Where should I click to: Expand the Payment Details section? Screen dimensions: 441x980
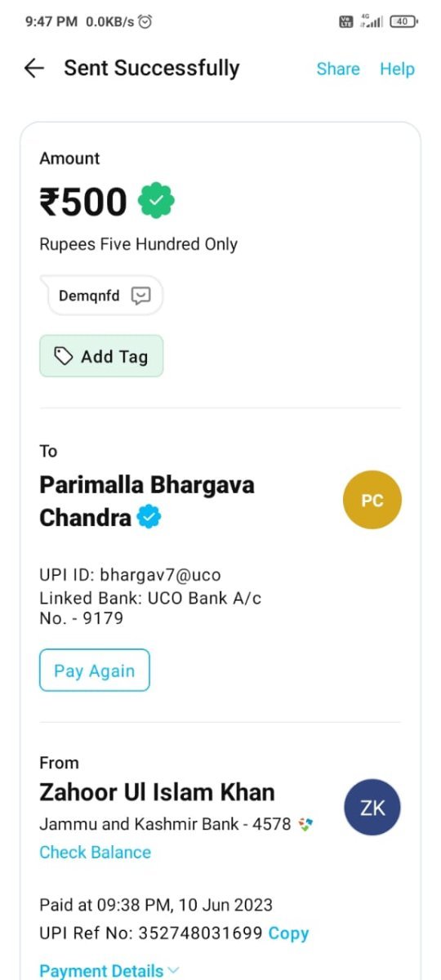click(109, 970)
